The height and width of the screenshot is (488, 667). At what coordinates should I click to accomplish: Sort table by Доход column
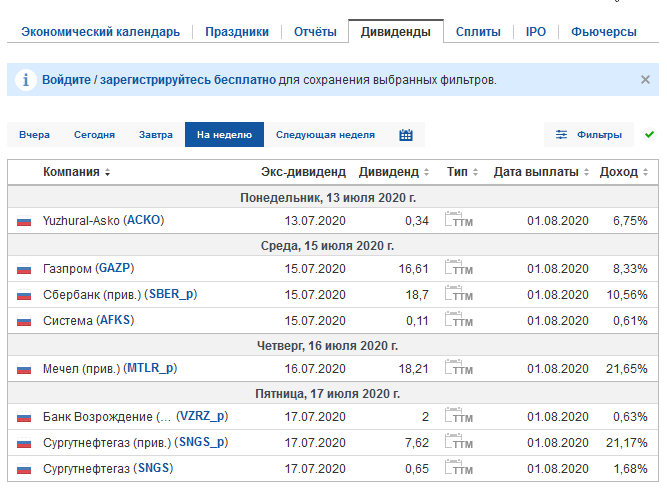(x=624, y=172)
